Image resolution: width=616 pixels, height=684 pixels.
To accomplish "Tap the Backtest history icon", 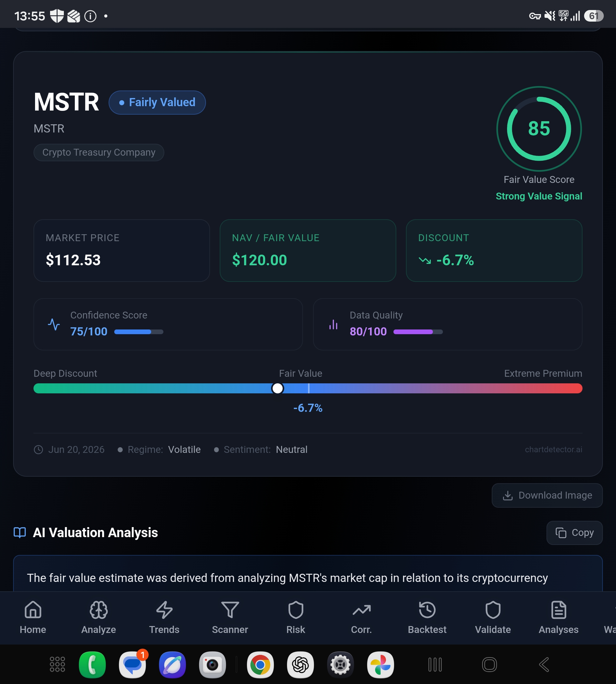I will point(427,610).
